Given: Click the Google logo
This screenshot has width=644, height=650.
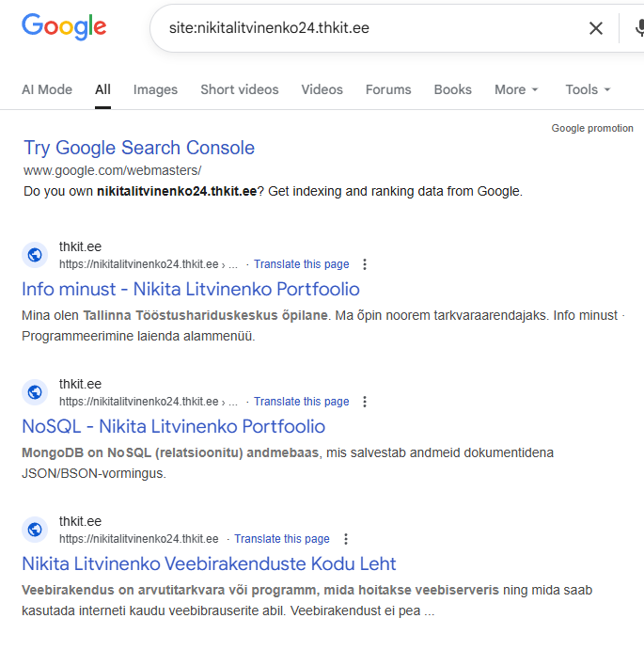Looking at the screenshot, I should [x=64, y=27].
